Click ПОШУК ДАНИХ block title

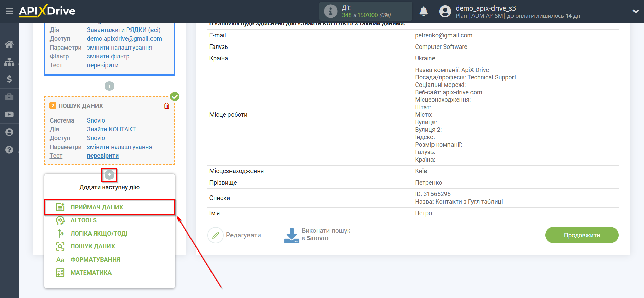(x=81, y=106)
